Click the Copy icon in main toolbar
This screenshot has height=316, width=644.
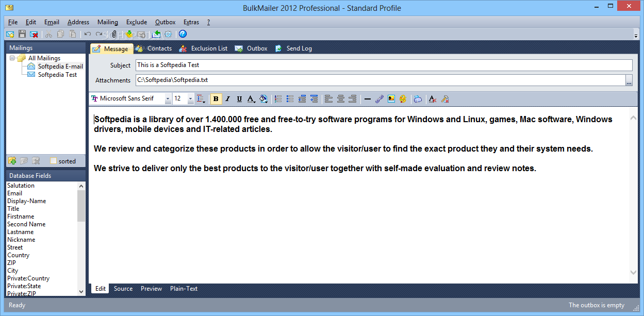(60, 34)
